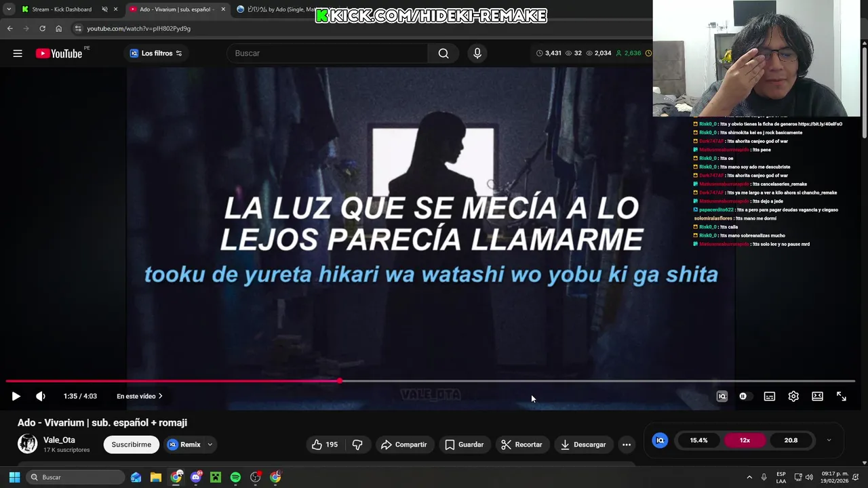
Task: Show hidden system tray icons chevron
Action: coord(749,477)
